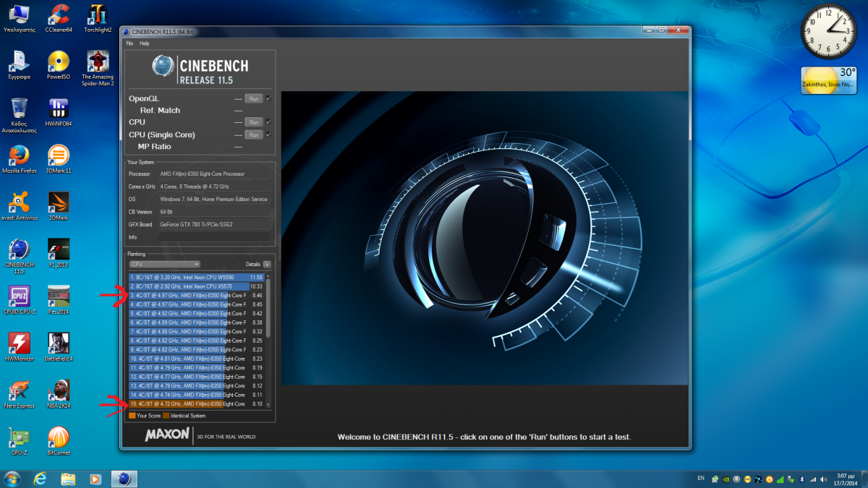
Task: Open The Amazing Spider-Man 2 icon
Action: 98,68
